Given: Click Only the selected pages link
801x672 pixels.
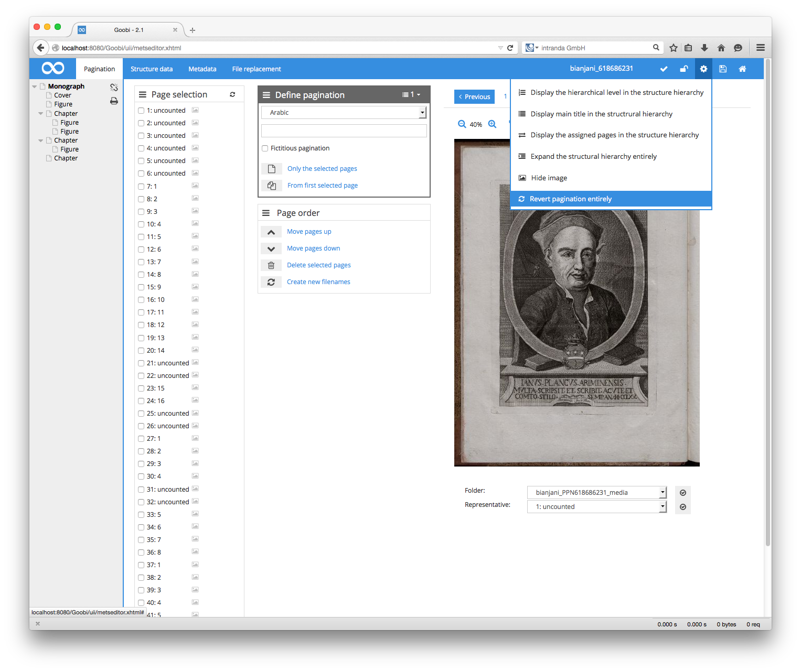Looking at the screenshot, I should pyautogui.click(x=322, y=169).
